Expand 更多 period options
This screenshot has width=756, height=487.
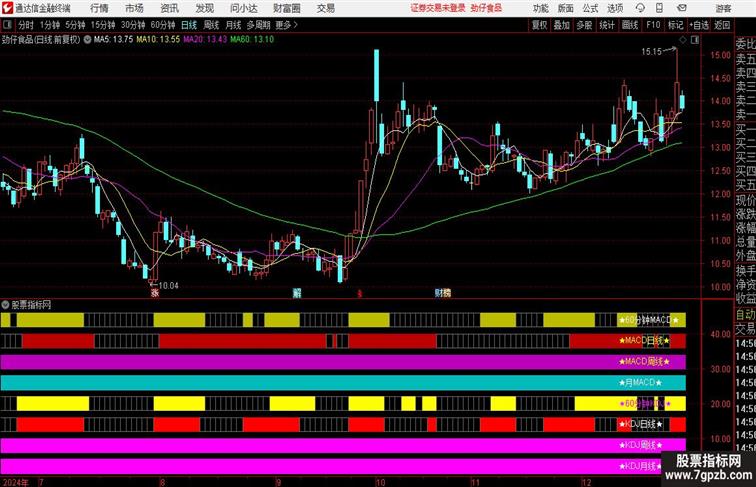point(286,25)
